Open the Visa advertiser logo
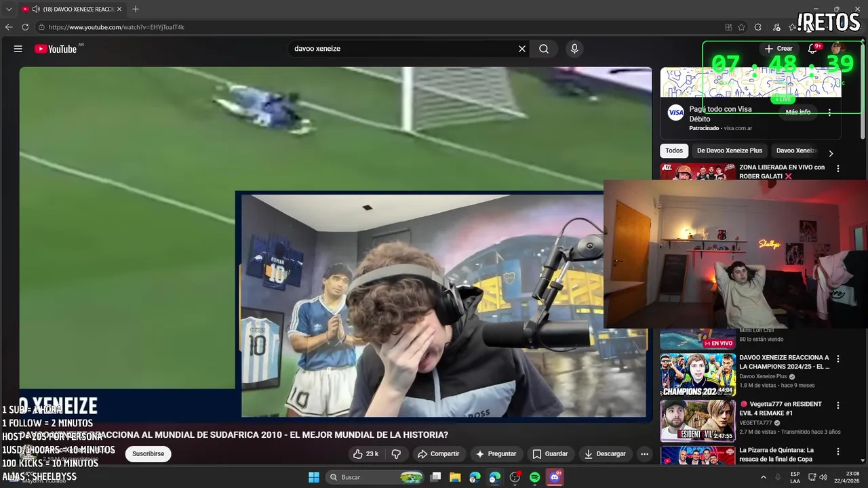868x488 pixels. coord(675,113)
